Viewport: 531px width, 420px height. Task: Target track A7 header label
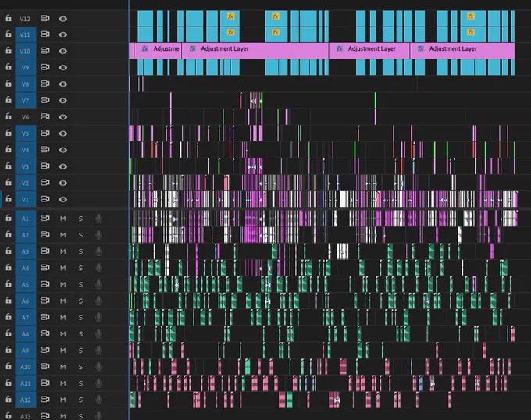pos(26,318)
